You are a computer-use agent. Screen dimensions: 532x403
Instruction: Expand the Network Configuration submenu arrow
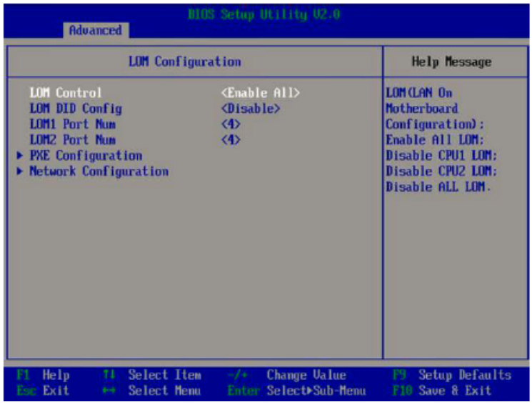click(x=20, y=171)
